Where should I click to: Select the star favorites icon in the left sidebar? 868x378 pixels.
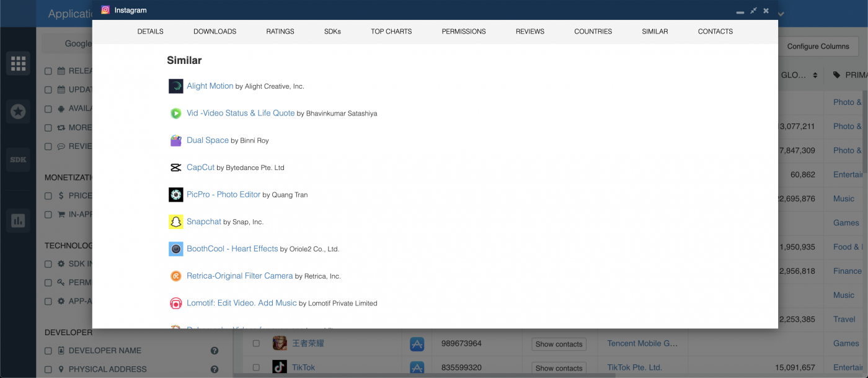point(17,111)
